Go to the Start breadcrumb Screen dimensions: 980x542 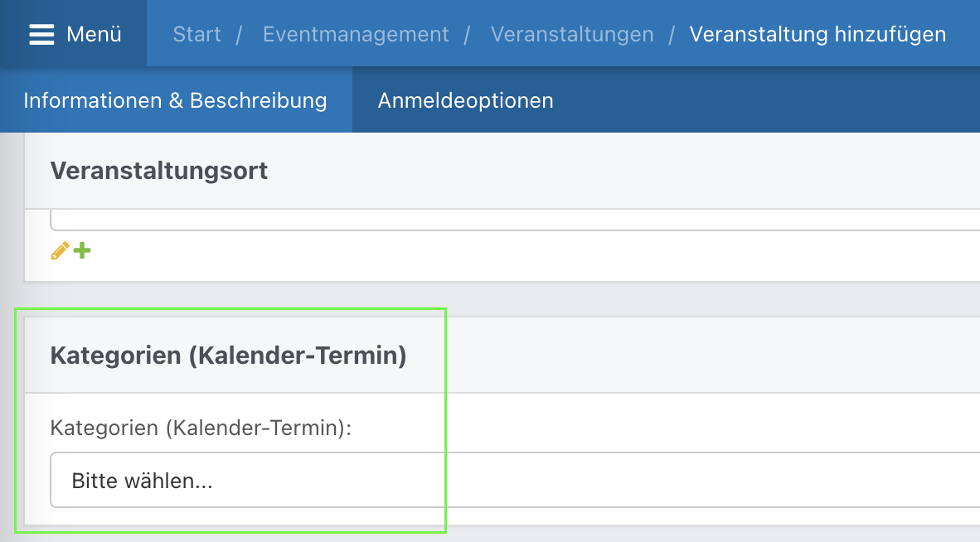point(196,34)
